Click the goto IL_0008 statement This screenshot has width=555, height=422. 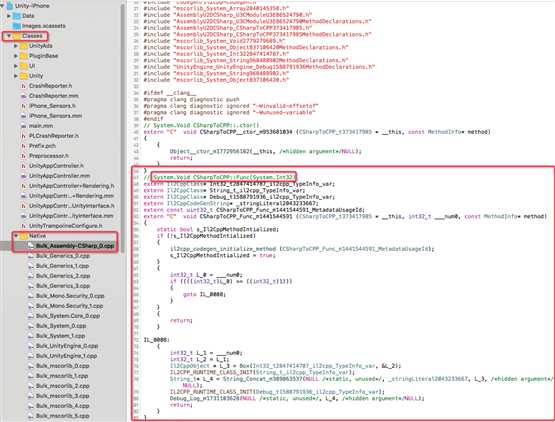click(x=204, y=294)
